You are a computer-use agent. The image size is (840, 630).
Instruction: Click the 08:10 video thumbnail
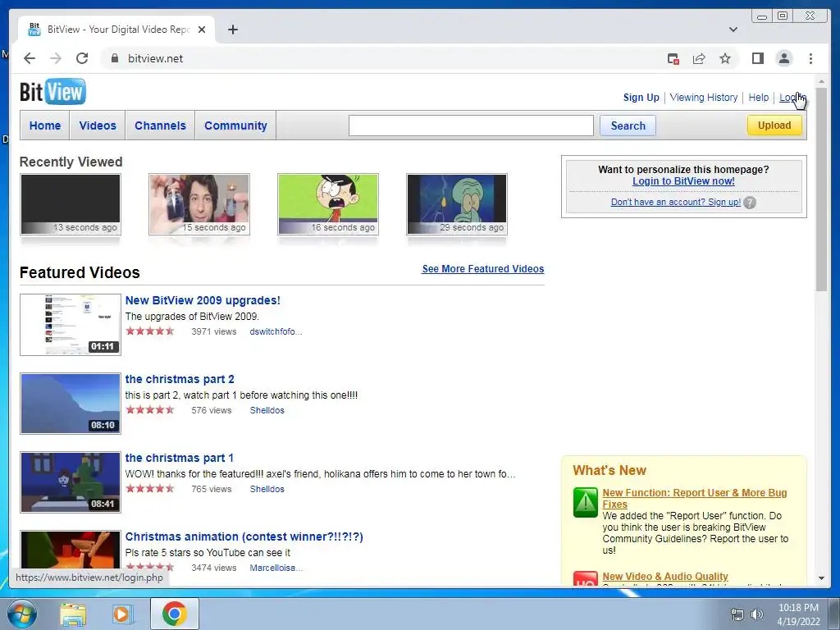(x=71, y=404)
